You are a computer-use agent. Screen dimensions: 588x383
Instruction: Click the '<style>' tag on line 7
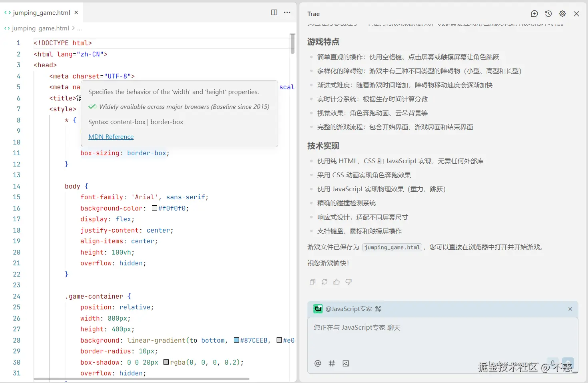[63, 109]
